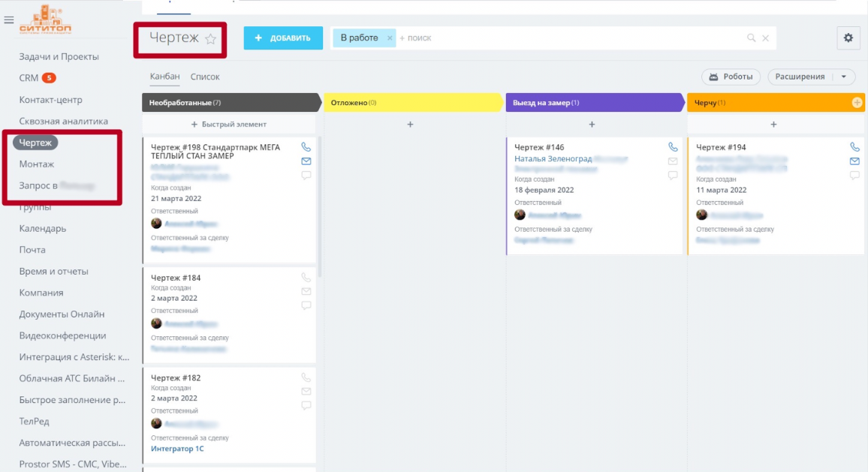Image resolution: width=868 pixels, height=472 pixels.
Task: Click the Расширения button
Action: click(800, 77)
